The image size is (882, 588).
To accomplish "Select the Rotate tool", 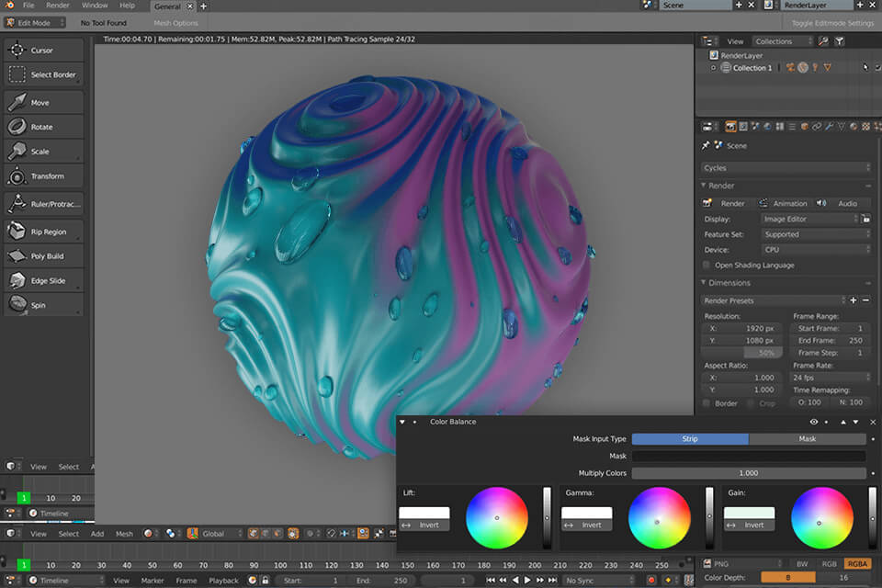I will pos(43,128).
